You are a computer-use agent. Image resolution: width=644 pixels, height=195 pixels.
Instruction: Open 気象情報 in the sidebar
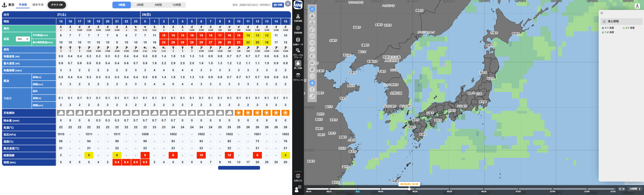point(298,18)
